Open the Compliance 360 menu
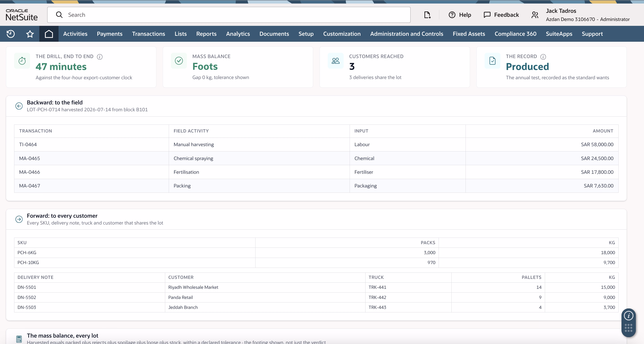This screenshot has height=344, width=644. pyautogui.click(x=515, y=34)
